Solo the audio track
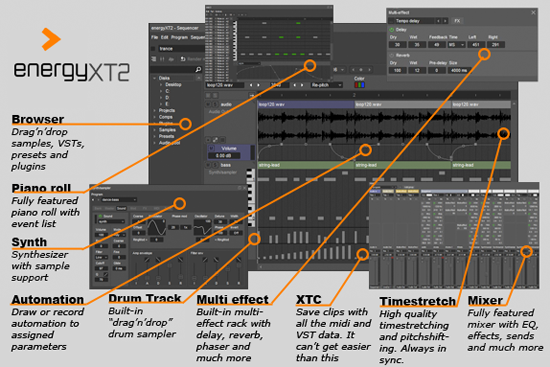This screenshot has width=550, height=367. pyautogui.click(x=214, y=104)
